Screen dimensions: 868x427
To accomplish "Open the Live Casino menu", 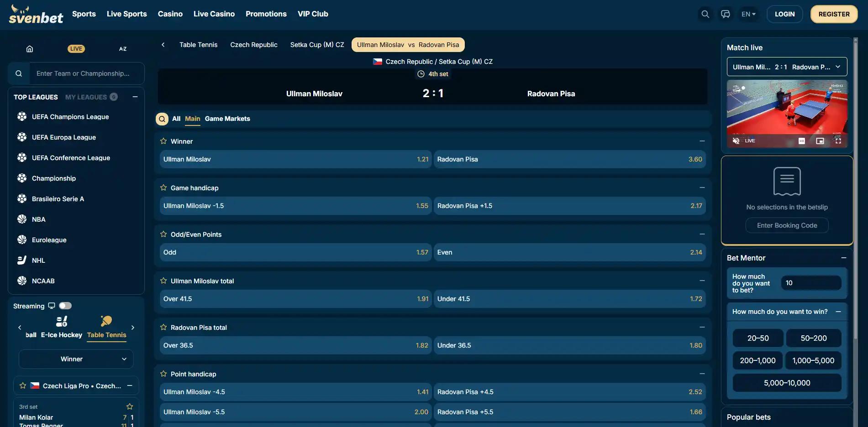I will pyautogui.click(x=214, y=14).
